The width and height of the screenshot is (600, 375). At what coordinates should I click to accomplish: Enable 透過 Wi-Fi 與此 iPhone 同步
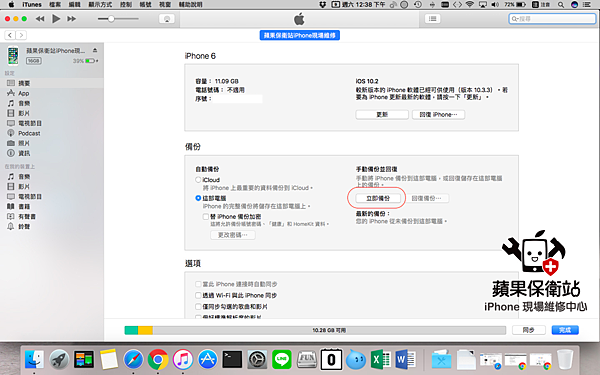[198, 295]
